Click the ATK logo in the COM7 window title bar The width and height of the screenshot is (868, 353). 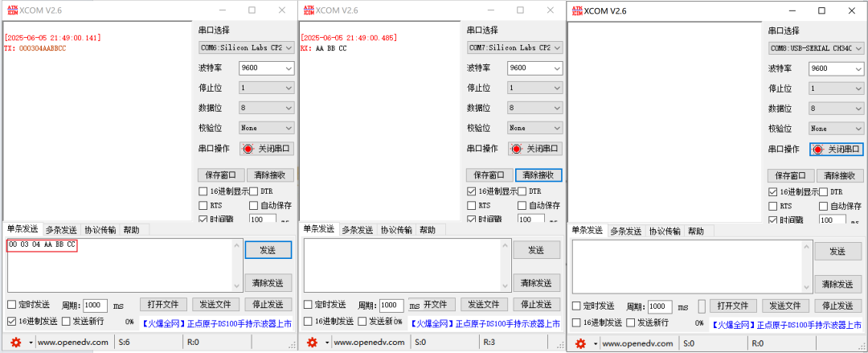click(309, 10)
